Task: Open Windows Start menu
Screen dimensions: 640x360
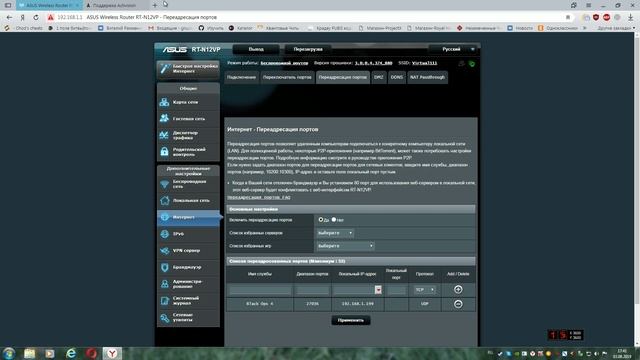Action: click(x=8, y=353)
